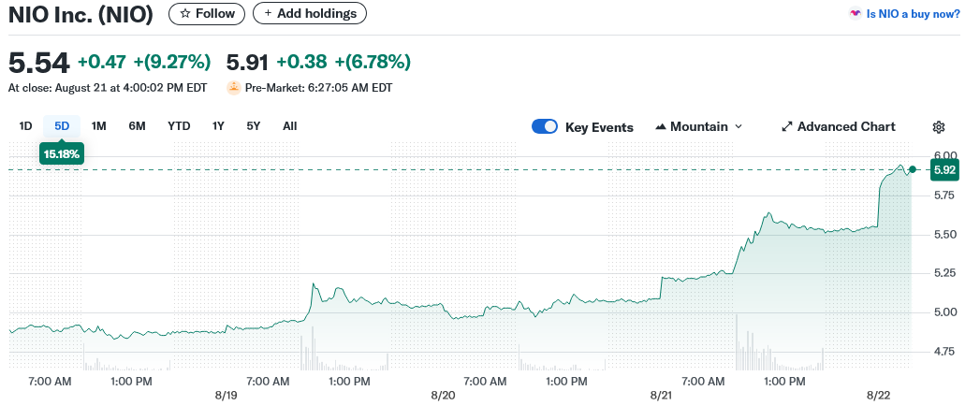Click the star icon in Follow button
The width and height of the screenshot is (980, 420).
pos(185,13)
